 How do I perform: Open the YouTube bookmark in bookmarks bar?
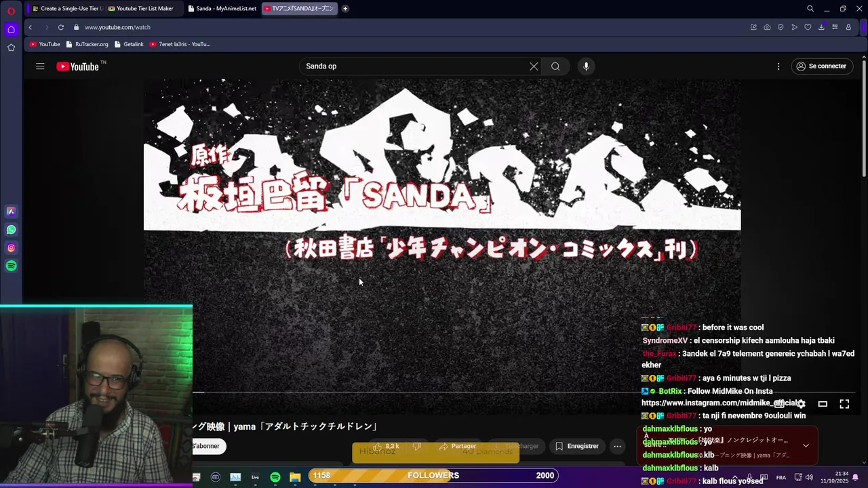(x=45, y=44)
